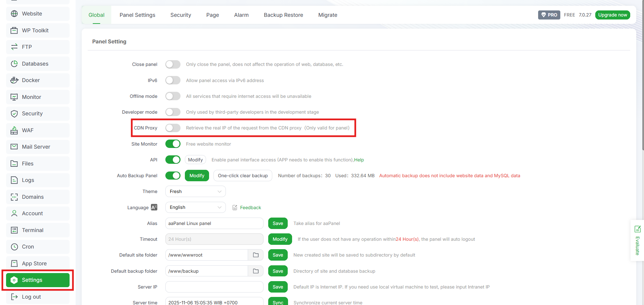This screenshot has width=644, height=305.
Task: Click the PRO diamond badge
Action: tap(549, 15)
